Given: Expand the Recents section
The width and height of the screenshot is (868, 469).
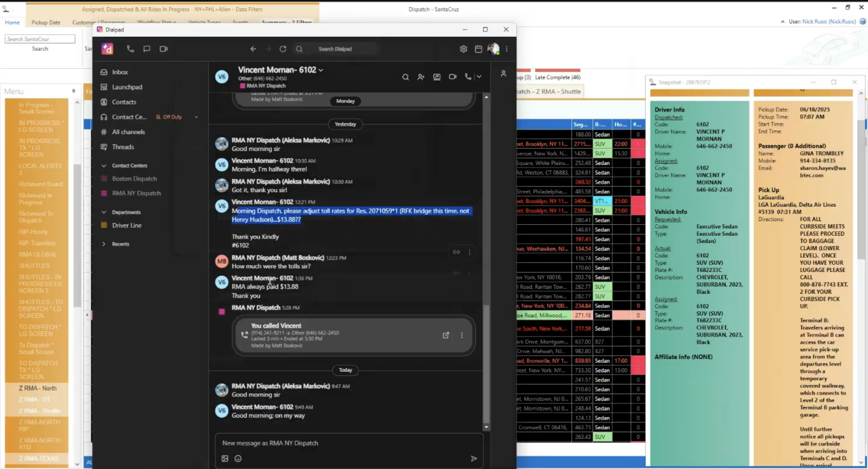Looking at the screenshot, I should click(x=104, y=244).
